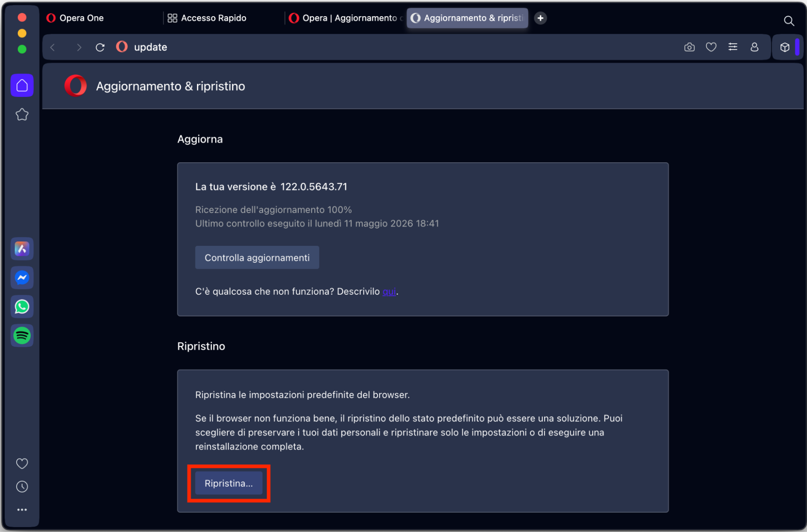
Task: Click the Opera logo in page header
Action: (75, 86)
